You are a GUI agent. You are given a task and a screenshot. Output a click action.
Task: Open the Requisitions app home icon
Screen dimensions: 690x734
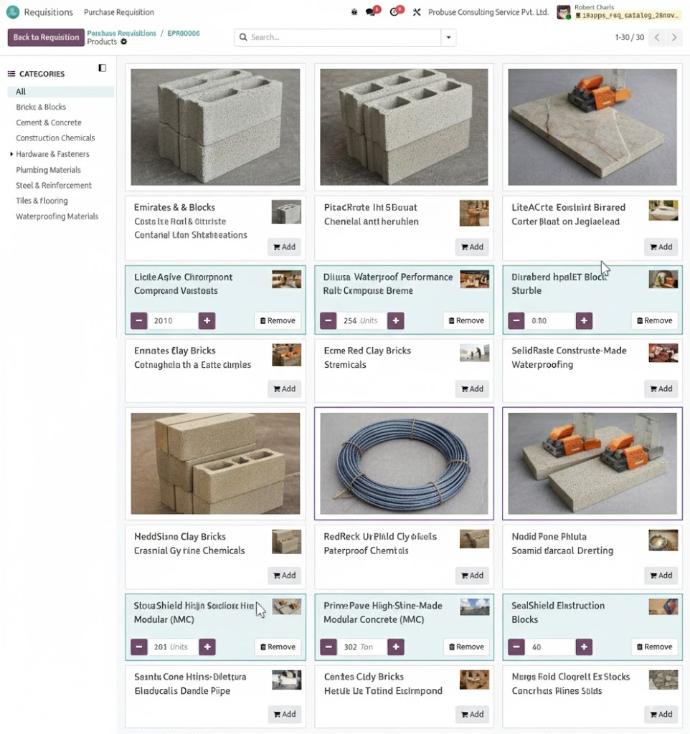coord(13,12)
